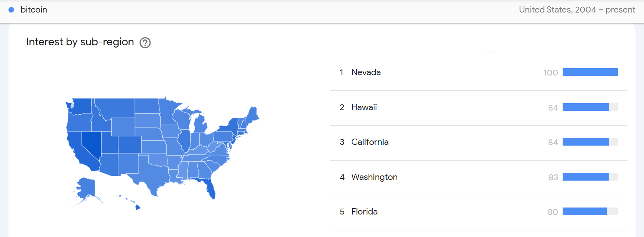Image resolution: width=644 pixels, height=237 pixels.
Task: Click the blue bitcoin term dot
Action: coord(11,10)
